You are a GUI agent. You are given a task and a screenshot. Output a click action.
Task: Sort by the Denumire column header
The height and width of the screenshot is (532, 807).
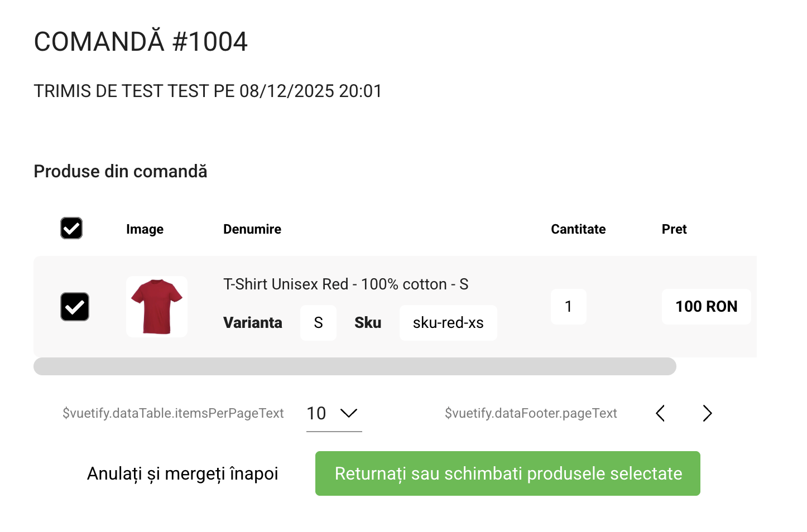tap(252, 229)
